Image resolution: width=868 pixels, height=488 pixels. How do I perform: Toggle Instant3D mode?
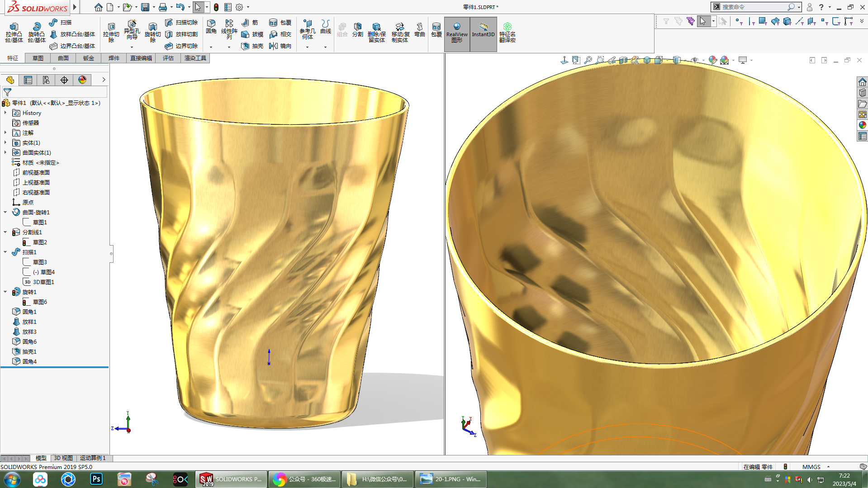coord(483,34)
